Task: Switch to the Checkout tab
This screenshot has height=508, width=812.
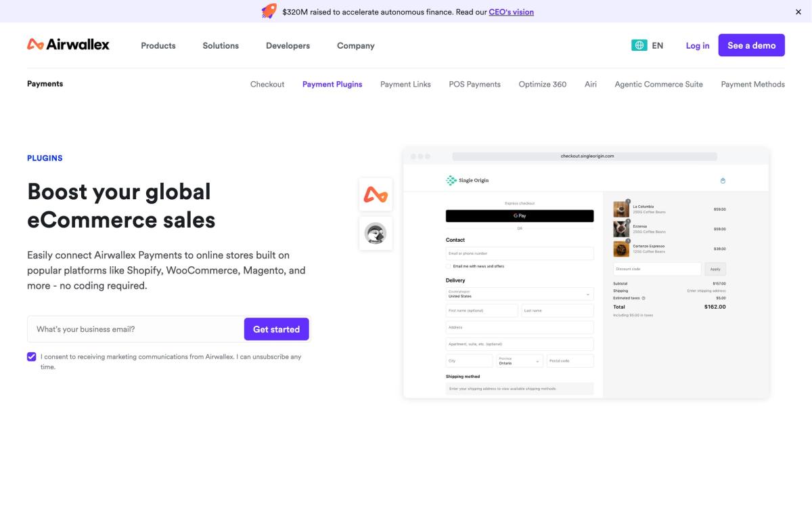Action: [267, 85]
